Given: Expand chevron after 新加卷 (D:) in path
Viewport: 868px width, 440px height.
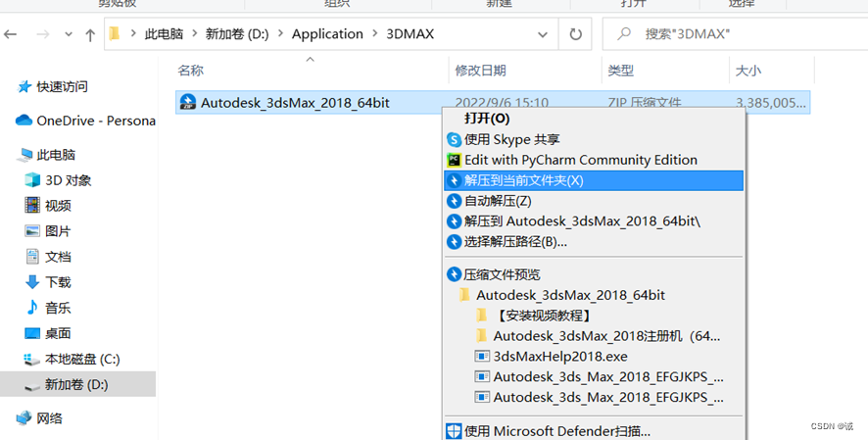Looking at the screenshot, I should coord(280,33).
